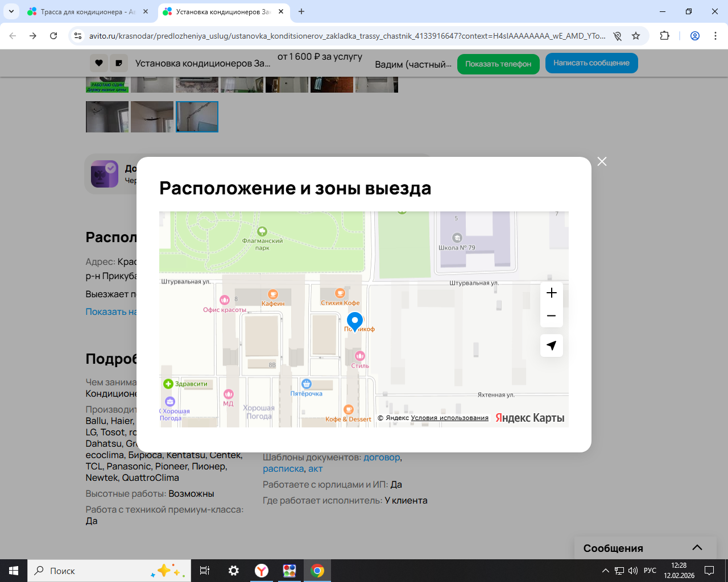
Task: Open a new browser tab
Action: [301, 11]
